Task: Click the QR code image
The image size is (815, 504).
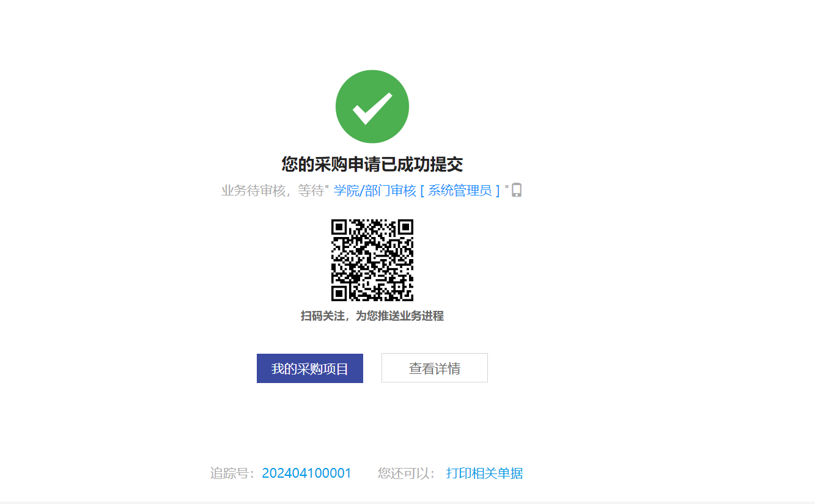Action: [372, 260]
